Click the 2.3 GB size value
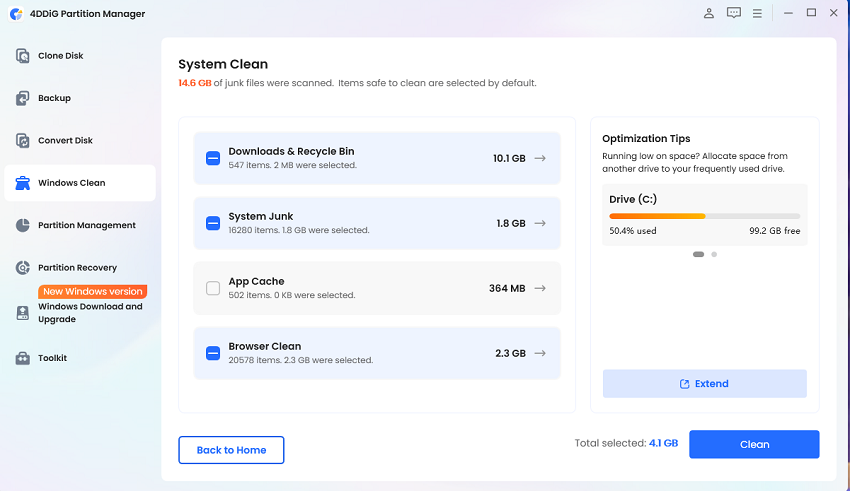 (510, 353)
